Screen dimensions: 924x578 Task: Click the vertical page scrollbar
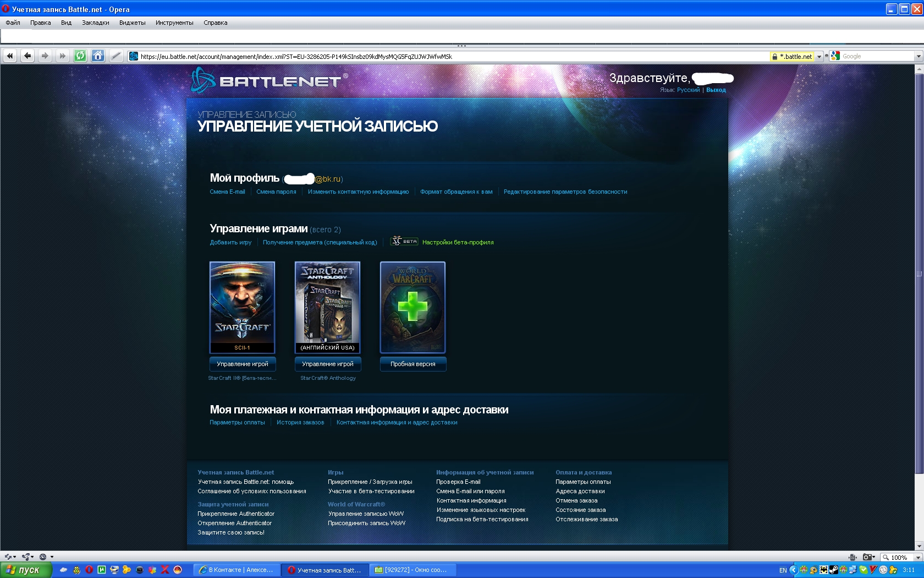pos(919,308)
